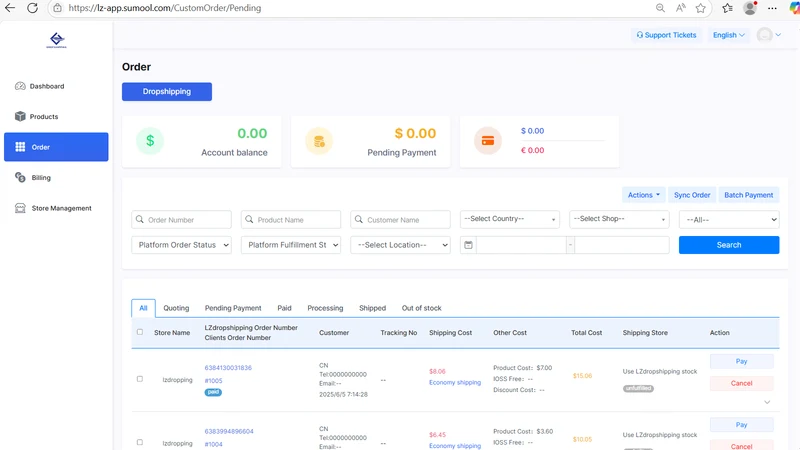
Task: Click Pay for order #1005
Action: (741, 361)
